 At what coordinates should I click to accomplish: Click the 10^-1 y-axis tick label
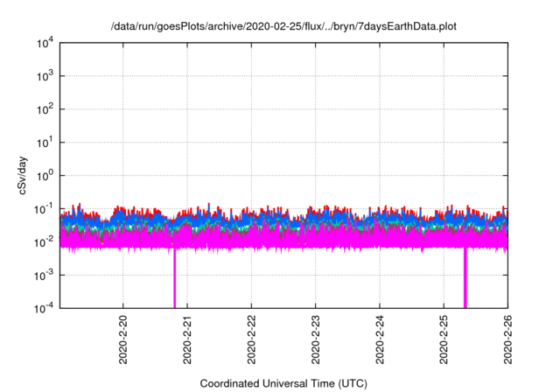(x=44, y=209)
